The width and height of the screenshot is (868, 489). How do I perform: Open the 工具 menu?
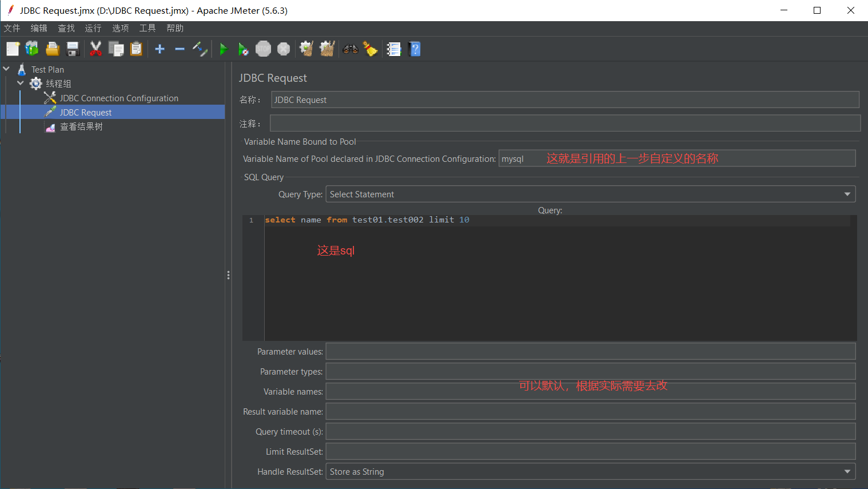pyautogui.click(x=148, y=28)
